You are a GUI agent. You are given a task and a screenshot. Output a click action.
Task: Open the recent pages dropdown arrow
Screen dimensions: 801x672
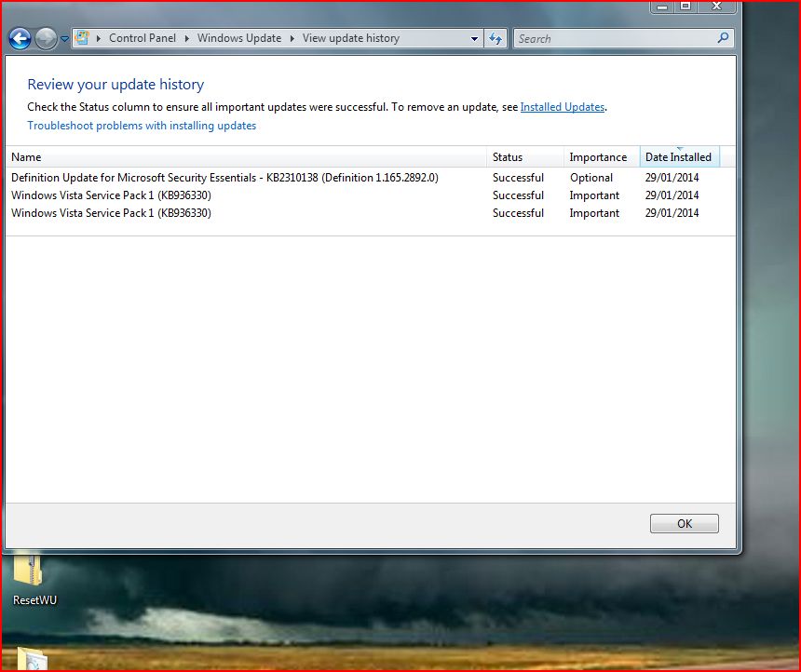[x=65, y=38]
